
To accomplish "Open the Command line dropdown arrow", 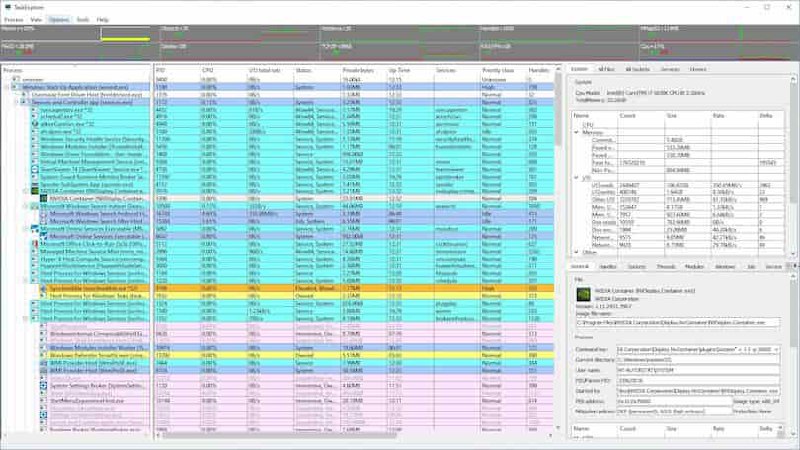I will [x=776, y=349].
